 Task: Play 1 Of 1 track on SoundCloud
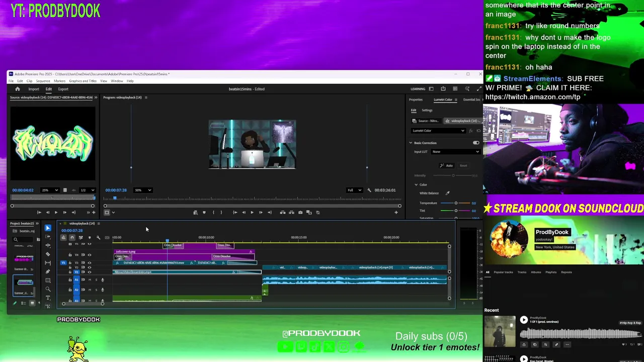[x=524, y=320]
